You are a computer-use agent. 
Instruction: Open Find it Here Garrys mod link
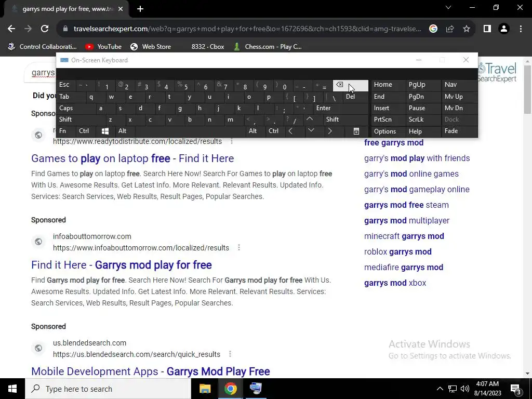coord(122,265)
